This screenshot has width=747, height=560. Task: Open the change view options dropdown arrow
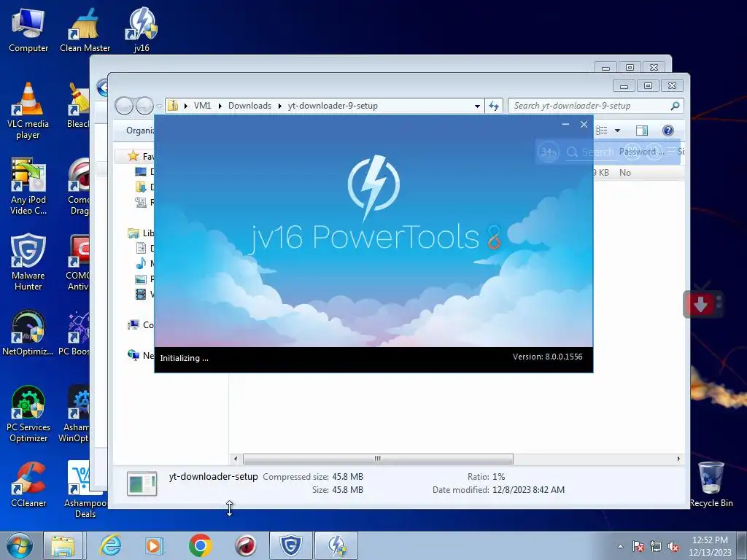coord(617,131)
